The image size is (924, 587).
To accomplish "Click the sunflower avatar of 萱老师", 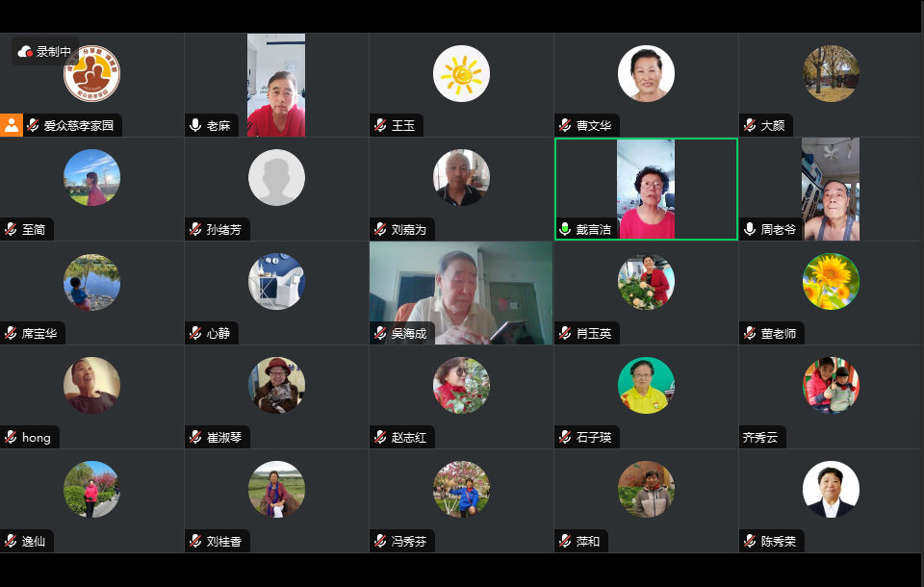I will (831, 282).
